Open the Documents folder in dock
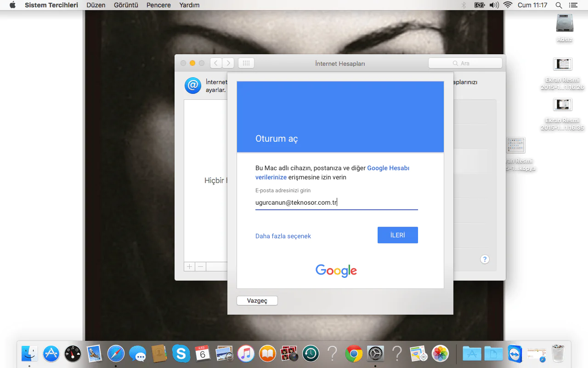 click(x=493, y=353)
